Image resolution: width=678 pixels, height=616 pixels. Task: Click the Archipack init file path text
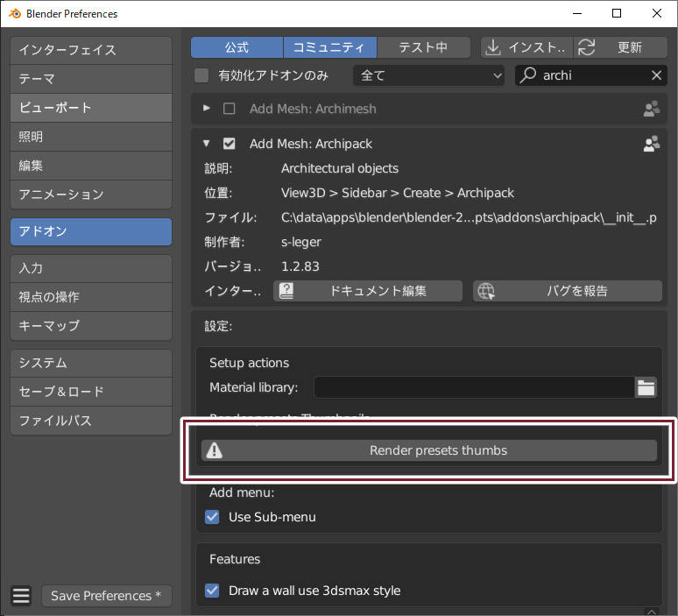pos(469,217)
